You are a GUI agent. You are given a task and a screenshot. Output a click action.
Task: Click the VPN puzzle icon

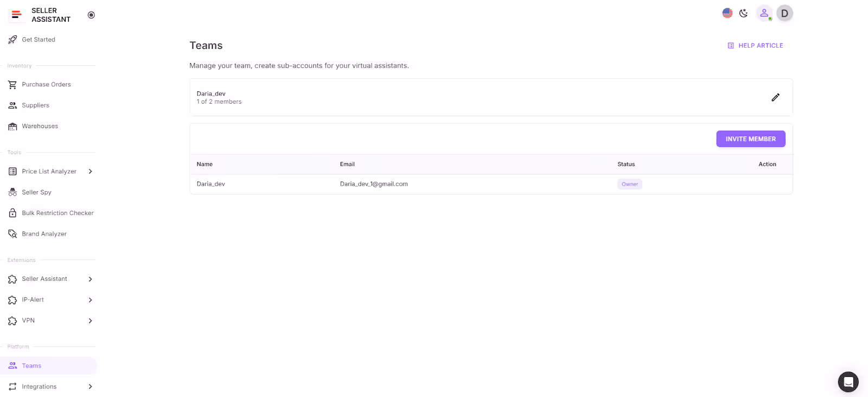[12, 321]
